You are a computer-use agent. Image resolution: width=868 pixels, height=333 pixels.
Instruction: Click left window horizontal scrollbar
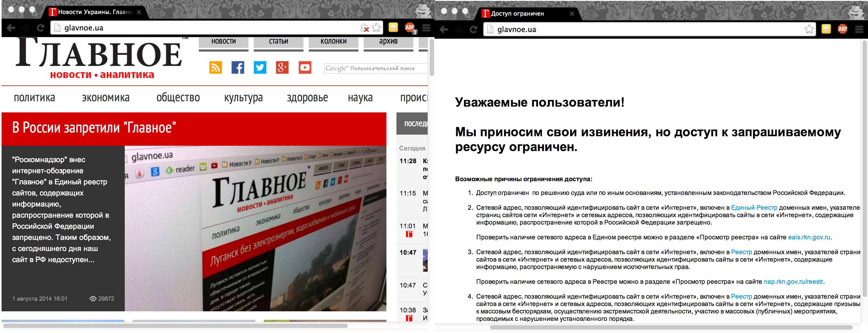(x=175, y=326)
